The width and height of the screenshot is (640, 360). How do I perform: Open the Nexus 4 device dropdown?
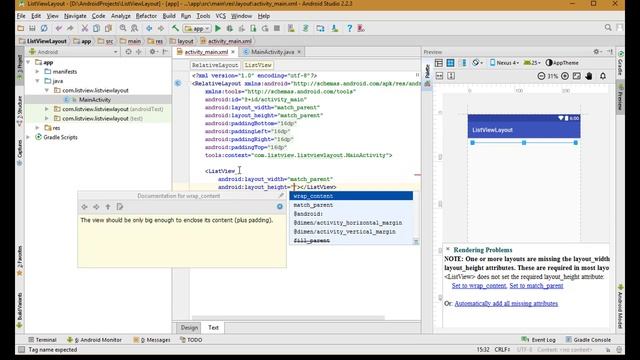click(x=504, y=62)
